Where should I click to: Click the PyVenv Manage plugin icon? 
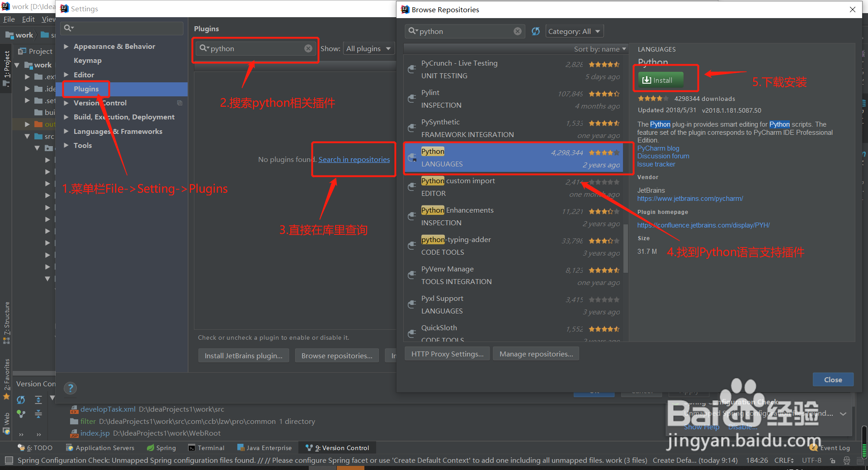click(412, 275)
